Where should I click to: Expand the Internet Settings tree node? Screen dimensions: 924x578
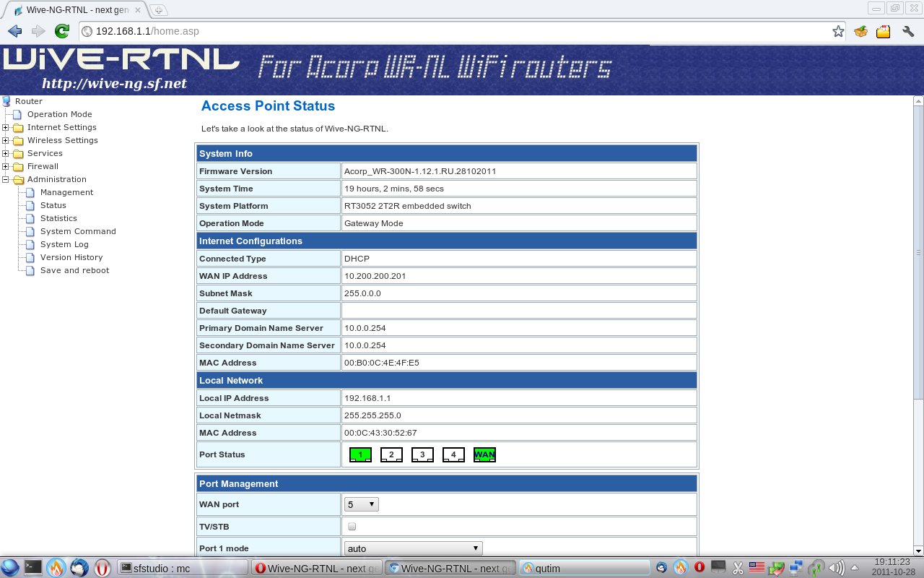pos(6,128)
